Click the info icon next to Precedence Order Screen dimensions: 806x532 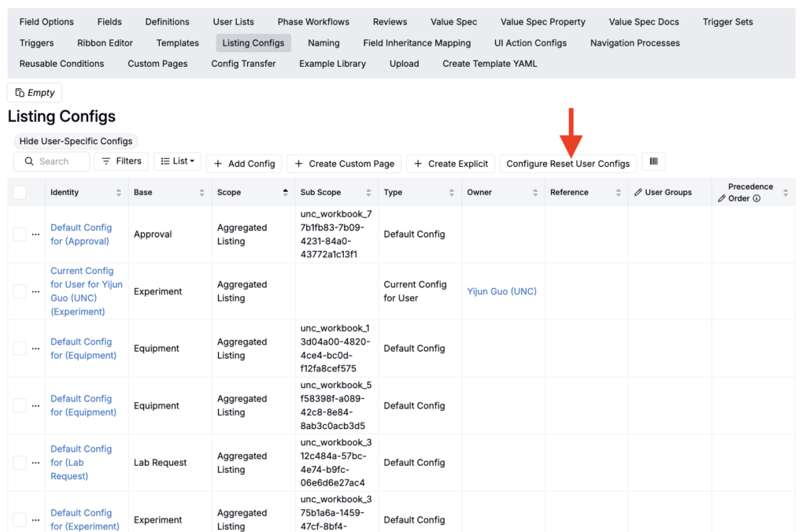tap(756, 199)
